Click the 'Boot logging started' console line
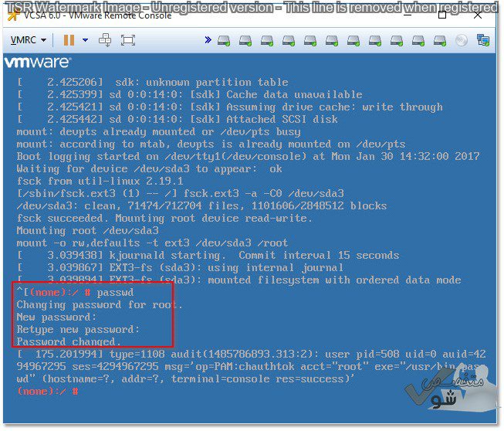This screenshot has width=504, height=431. (248, 156)
